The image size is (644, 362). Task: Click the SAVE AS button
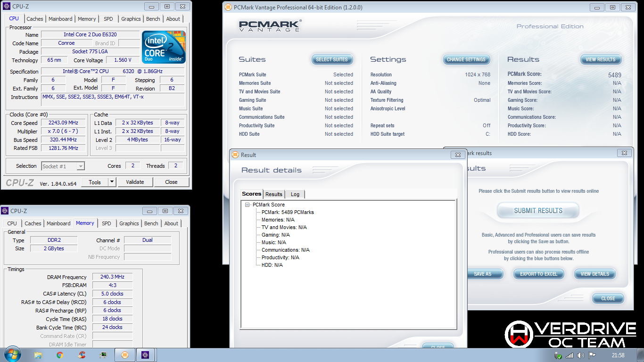pyautogui.click(x=484, y=274)
